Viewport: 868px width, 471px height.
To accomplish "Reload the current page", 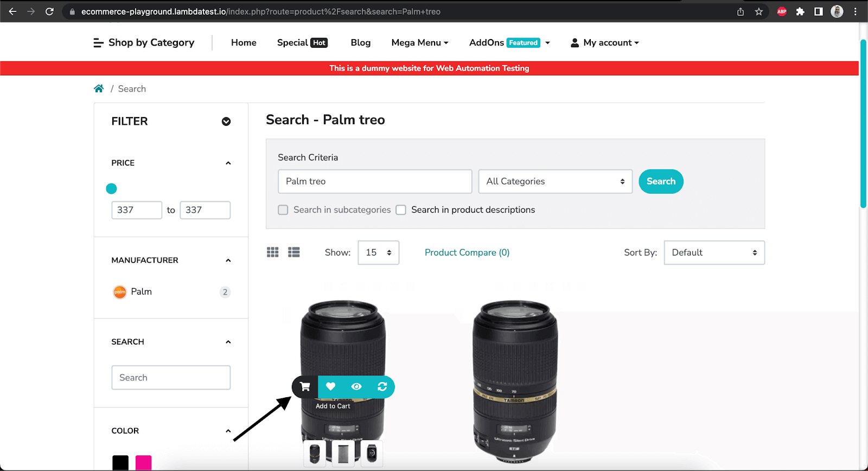I will pos(49,11).
